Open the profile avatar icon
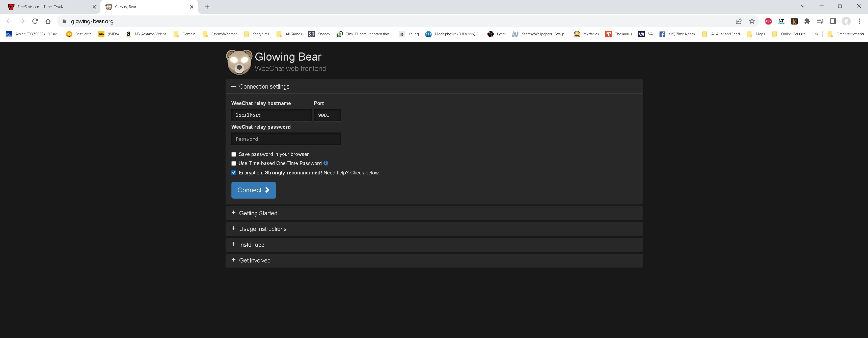This screenshot has height=338, width=868. coord(846,21)
